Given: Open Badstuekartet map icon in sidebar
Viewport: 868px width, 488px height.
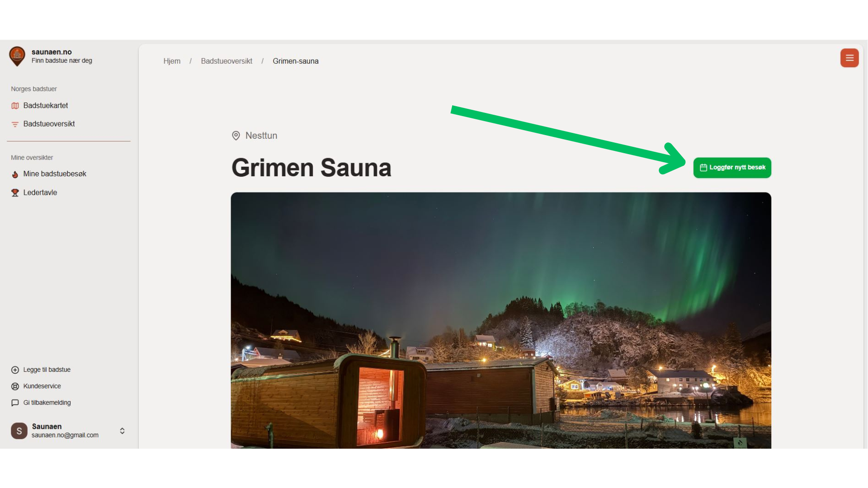Looking at the screenshot, I should [x=15, y=106].
